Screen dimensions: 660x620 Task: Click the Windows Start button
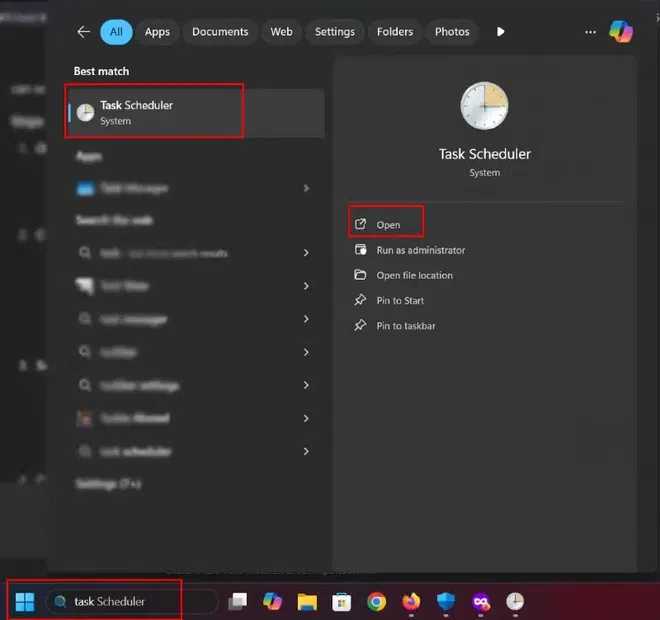click(x=24, y=601)
